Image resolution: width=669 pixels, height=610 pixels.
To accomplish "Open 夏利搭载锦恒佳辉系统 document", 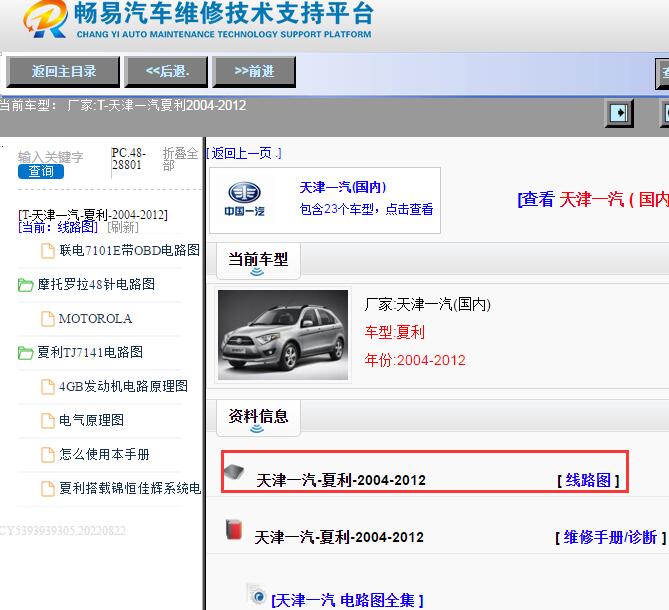I will coord(130,488).
